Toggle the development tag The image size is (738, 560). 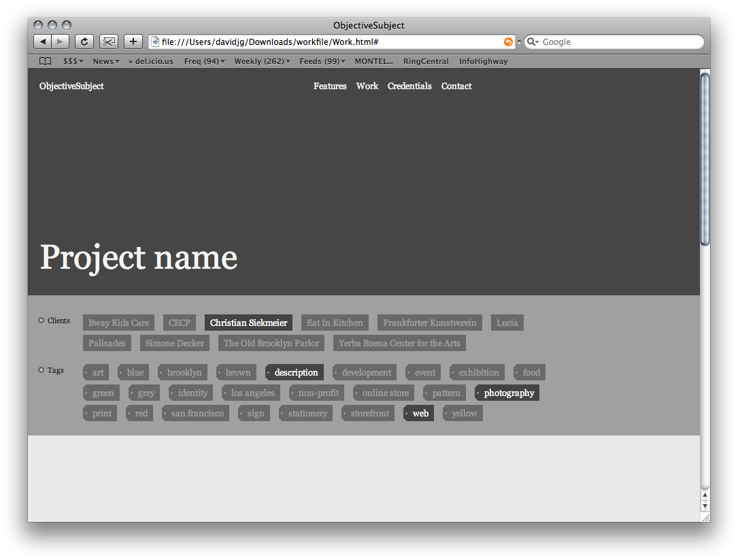point(365,372)
